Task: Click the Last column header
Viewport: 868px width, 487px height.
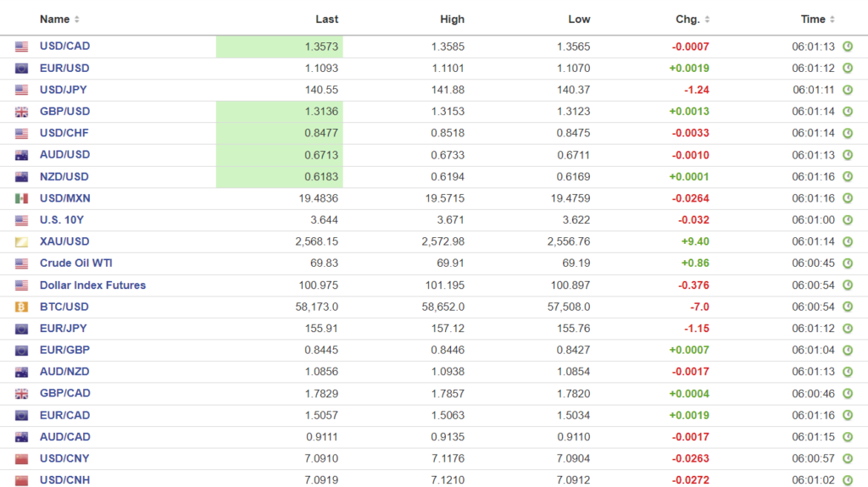Action: coord(326,19)
